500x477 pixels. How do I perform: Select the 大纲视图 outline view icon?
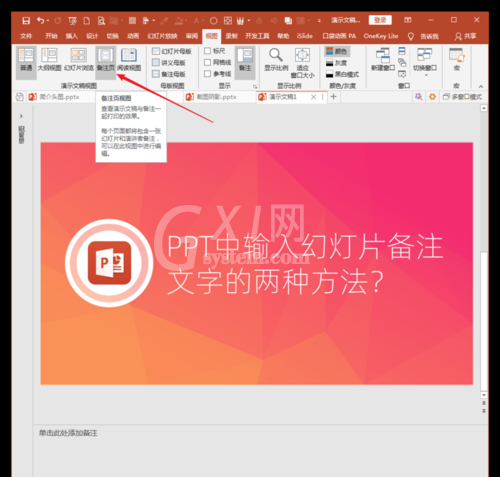pos(49,59)
